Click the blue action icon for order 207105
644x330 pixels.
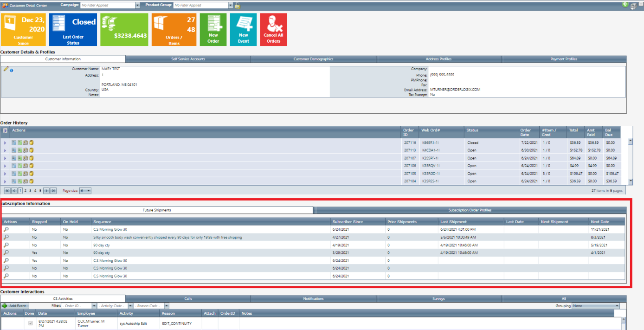14,174
